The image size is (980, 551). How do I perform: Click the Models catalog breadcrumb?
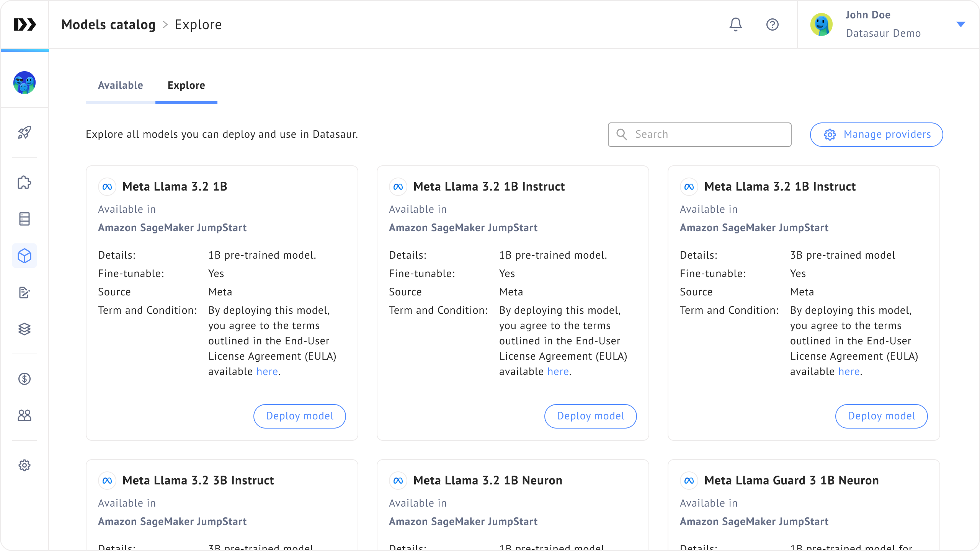108,24
